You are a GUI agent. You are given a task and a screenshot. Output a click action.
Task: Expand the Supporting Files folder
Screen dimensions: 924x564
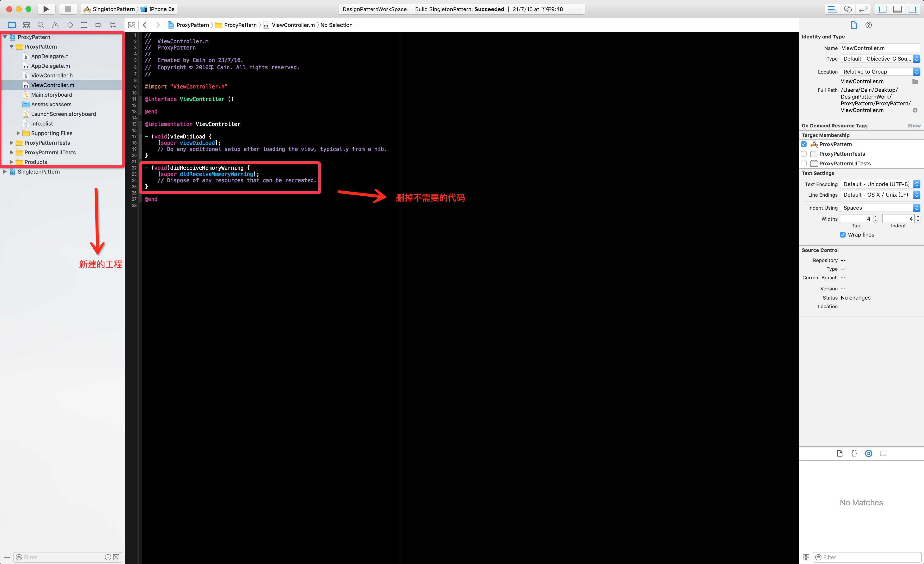pos(18,133)
